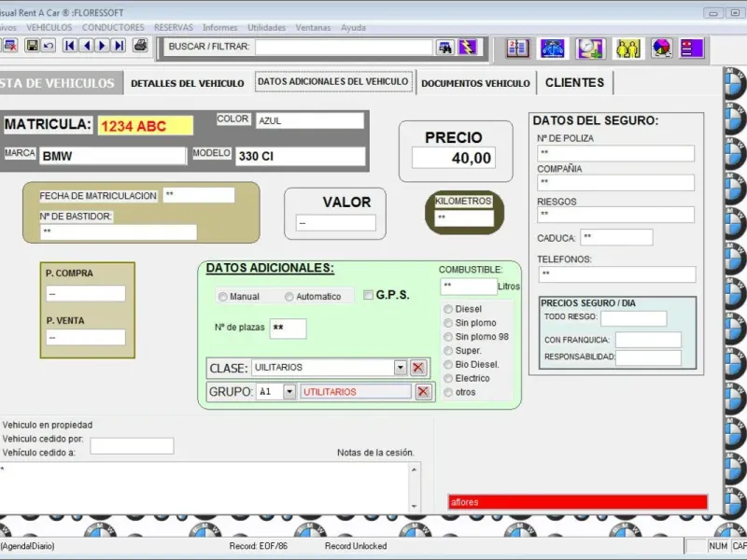Image resolution: width=747 pixels, height=560 pixels.
Task: Open the agenda book icon
Action: [x=517, y=49]
